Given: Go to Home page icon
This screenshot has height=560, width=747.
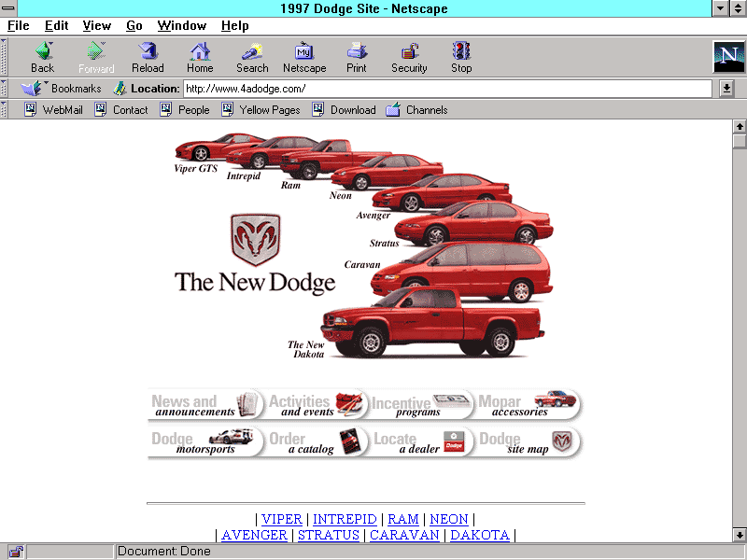Looking at the screenshot, I should pyautogui.click(x=200, y=57).
